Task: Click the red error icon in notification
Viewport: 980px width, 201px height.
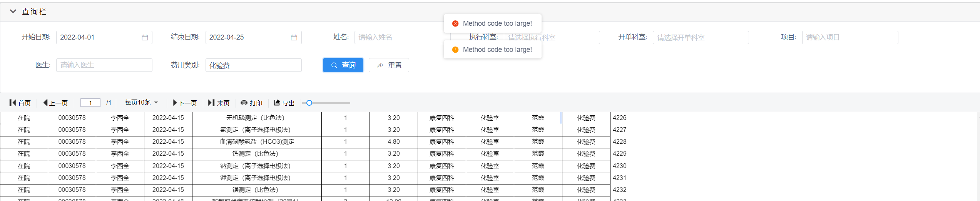Action: click(455, 23)
